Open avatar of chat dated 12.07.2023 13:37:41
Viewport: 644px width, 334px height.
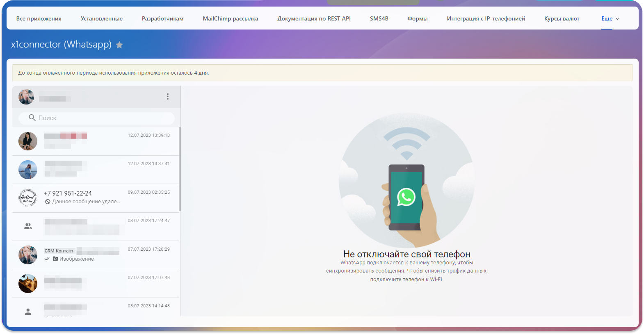28,170
